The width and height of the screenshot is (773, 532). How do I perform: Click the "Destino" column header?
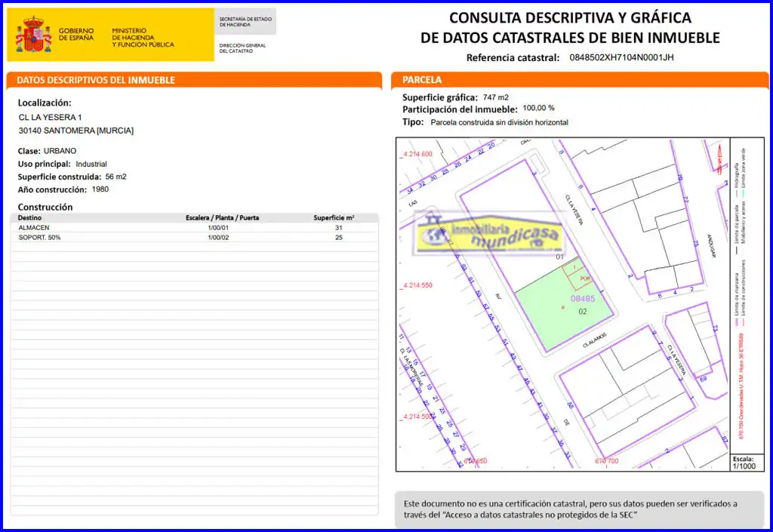click(x=29, y=218)
